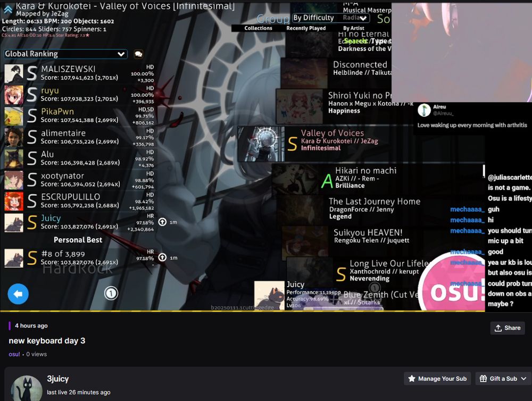Image resolution: width=532 pixels, height=401 pixels.
Task: Click the star icon in Manage Your Sub
Action: click(412, 379)
